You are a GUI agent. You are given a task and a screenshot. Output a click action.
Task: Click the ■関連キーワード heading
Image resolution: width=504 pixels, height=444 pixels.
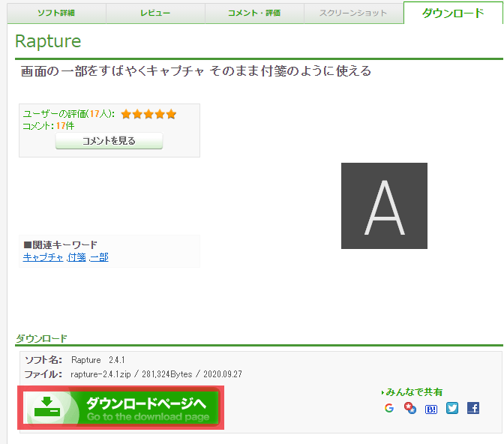coord(61,245)
